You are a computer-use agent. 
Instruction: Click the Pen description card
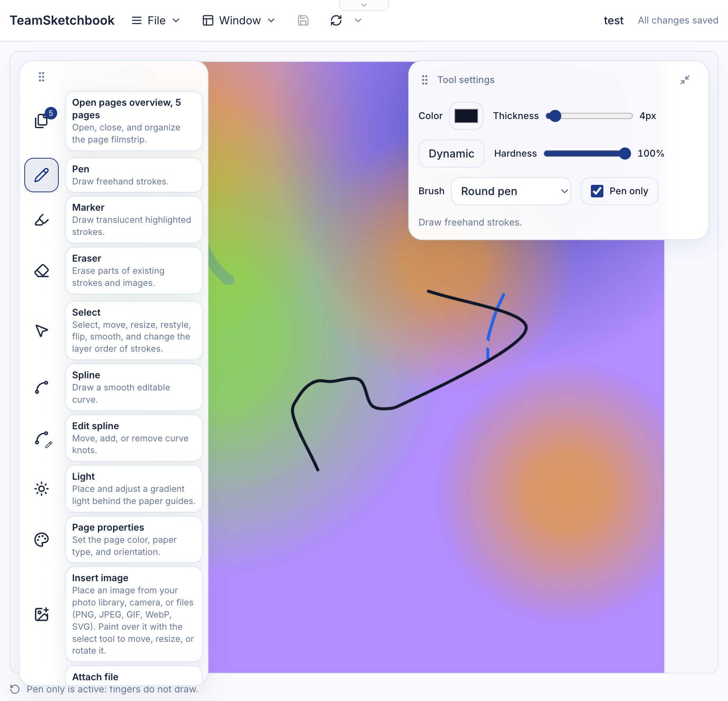(134, 175)
